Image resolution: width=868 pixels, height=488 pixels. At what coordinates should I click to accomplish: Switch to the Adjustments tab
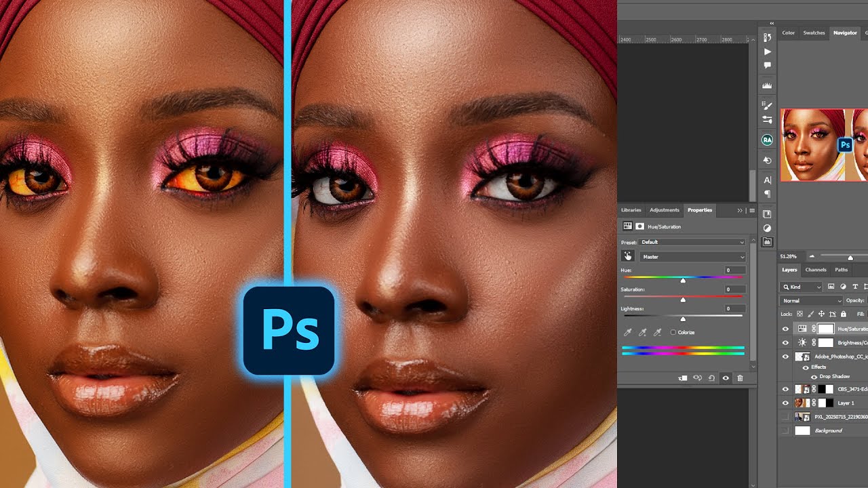(665, 210)
